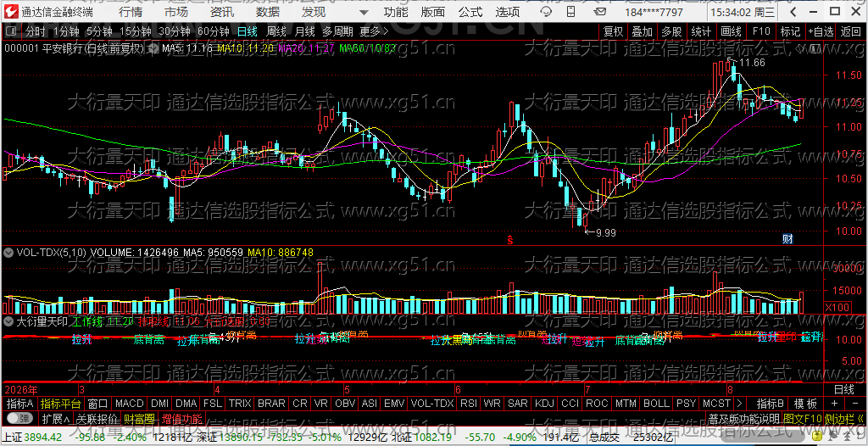Open 增值功能 link
Image resolution: width=868 pixels, height=446 pixels.
click(182, 418)
